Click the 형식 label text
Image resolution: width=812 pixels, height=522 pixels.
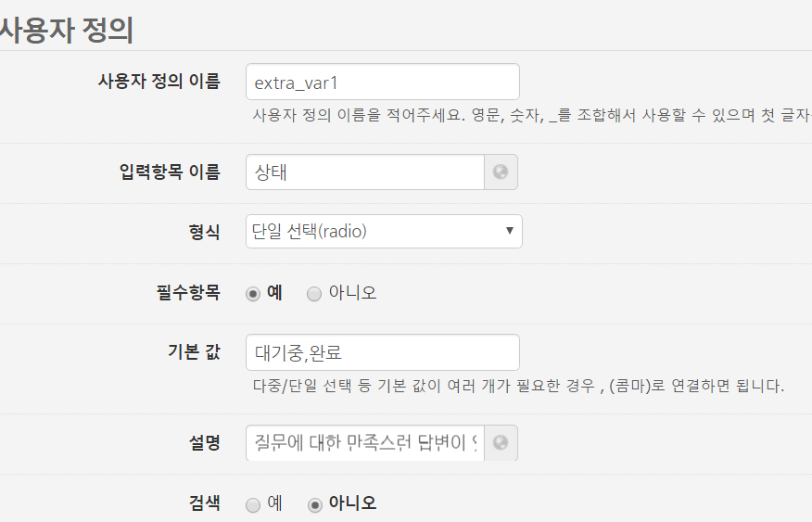[x=204, y=232]
